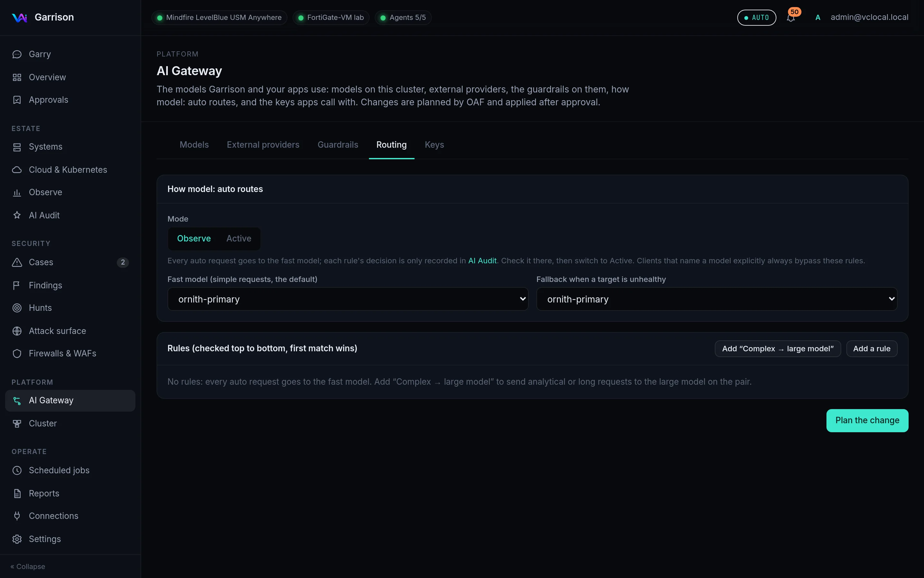Screen dimensions: 924x578
Task: Open the Firewalls & WAFs shield icon
Action: (17, 354)
